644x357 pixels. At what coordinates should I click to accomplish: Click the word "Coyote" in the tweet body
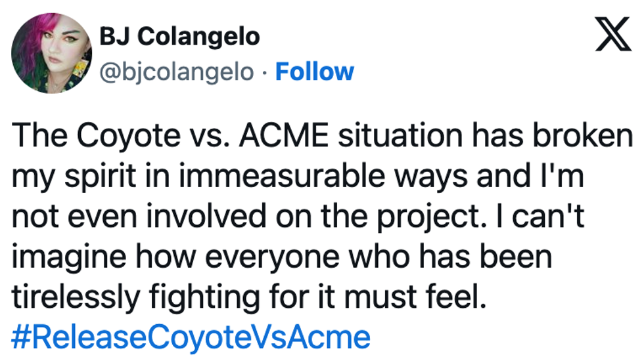124,135
